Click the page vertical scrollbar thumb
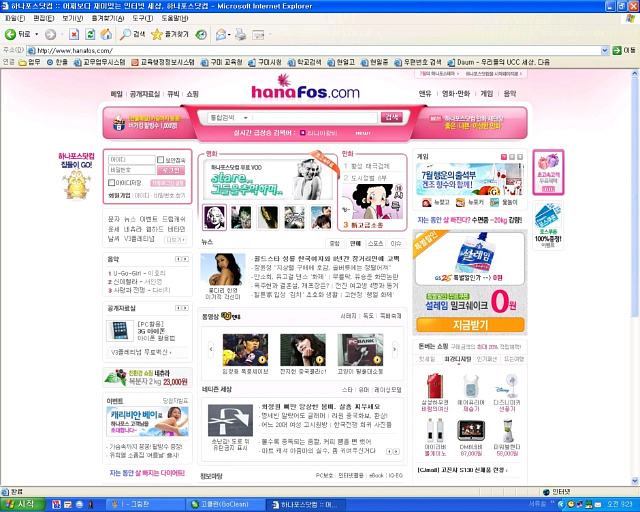 (x=635, y=198)
